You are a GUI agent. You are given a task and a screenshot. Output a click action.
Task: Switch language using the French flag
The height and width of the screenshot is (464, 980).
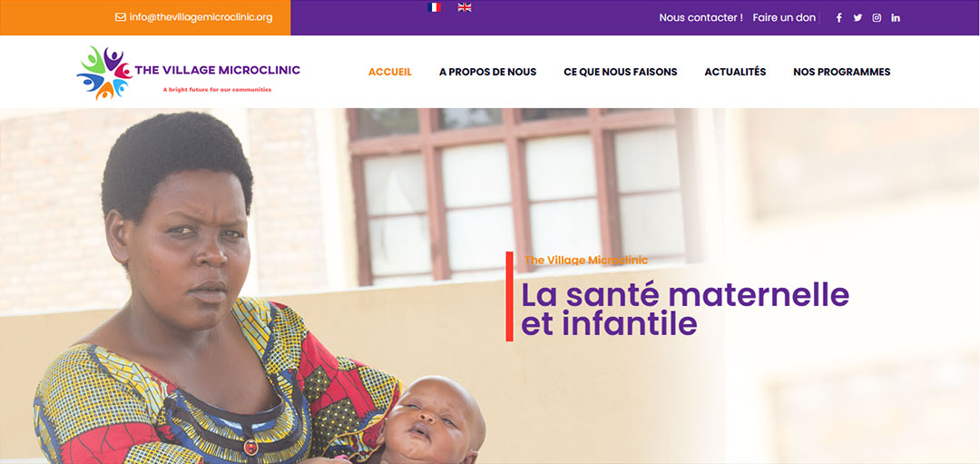coord(435,7)
